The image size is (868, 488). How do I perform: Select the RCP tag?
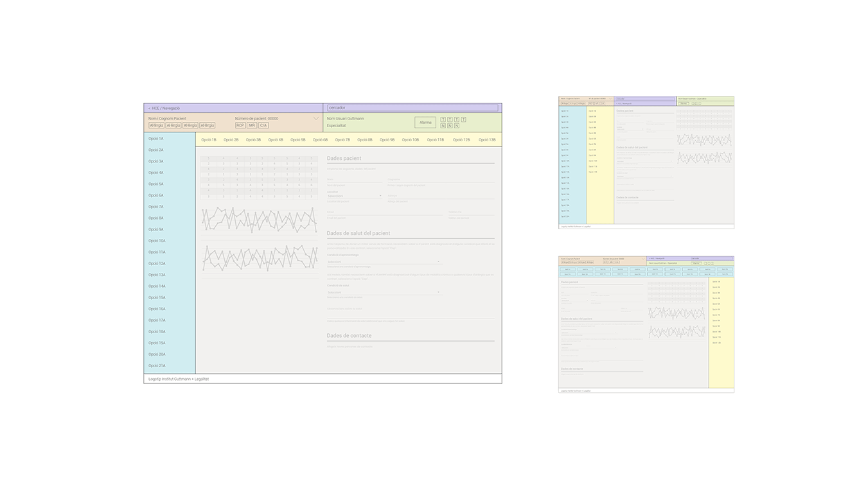tap(240, 126)
